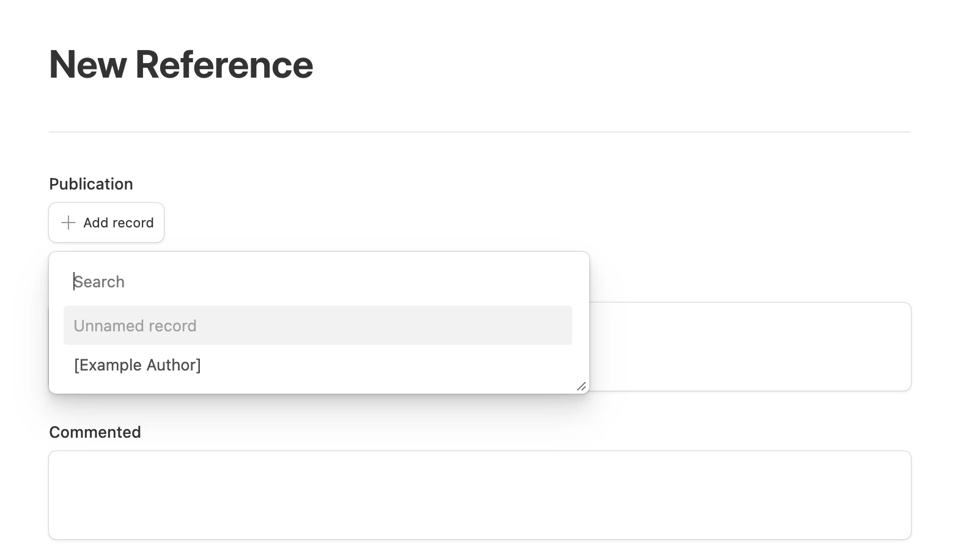The width and height of the screenshot is (961, 560).
Task: Click the divider line below the heading
Action: tap(480, 132)
